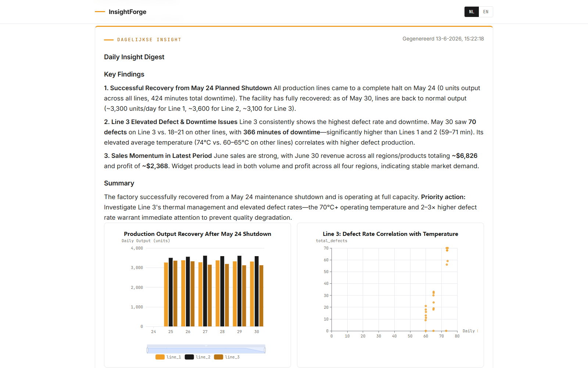
Task: Click the 'total_defects' axis label
Action: [331, 241]
